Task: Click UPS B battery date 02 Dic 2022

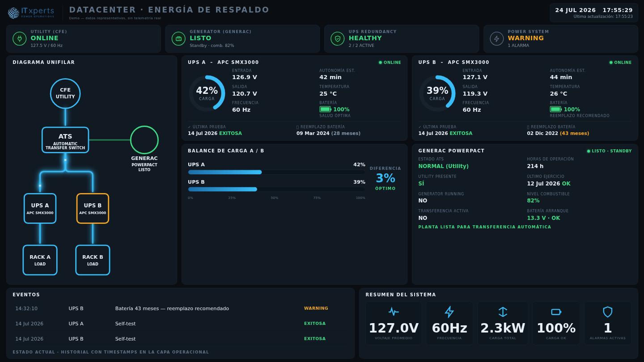Action: tap(542, 134)
